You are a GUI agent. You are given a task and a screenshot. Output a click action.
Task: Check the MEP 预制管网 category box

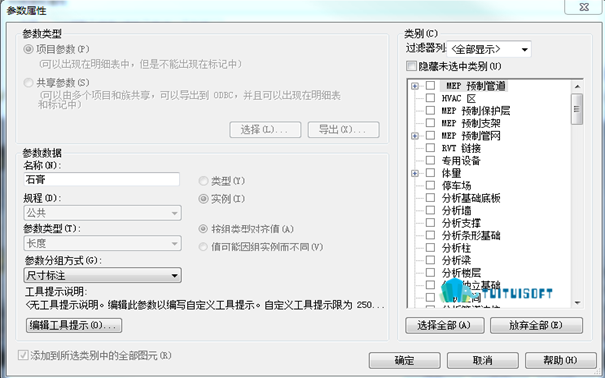430,135
